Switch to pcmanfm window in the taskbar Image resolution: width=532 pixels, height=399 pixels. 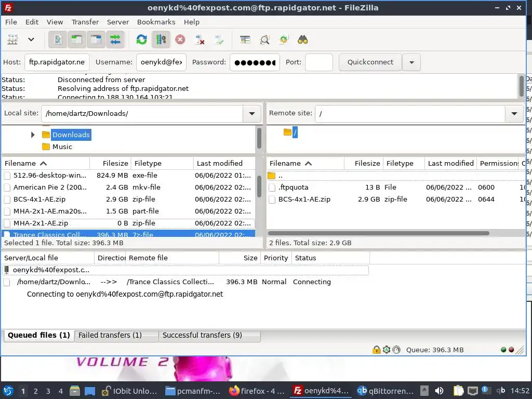click(x=192, y=391)
